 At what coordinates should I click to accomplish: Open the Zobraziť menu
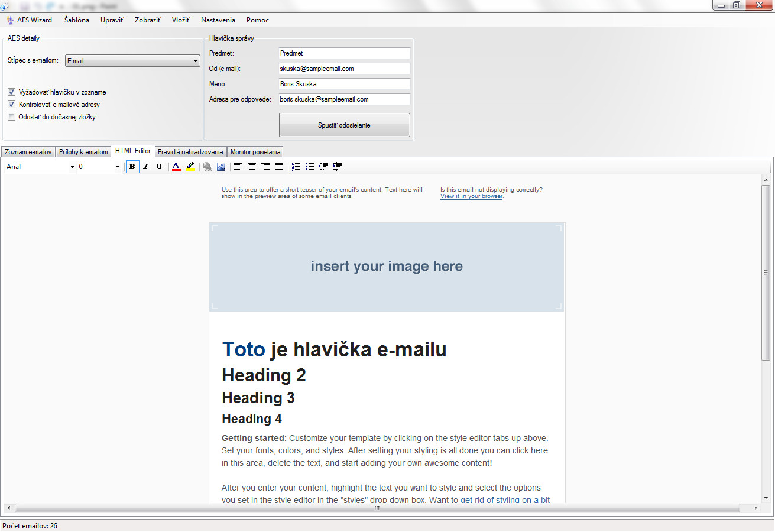[148, 20]
